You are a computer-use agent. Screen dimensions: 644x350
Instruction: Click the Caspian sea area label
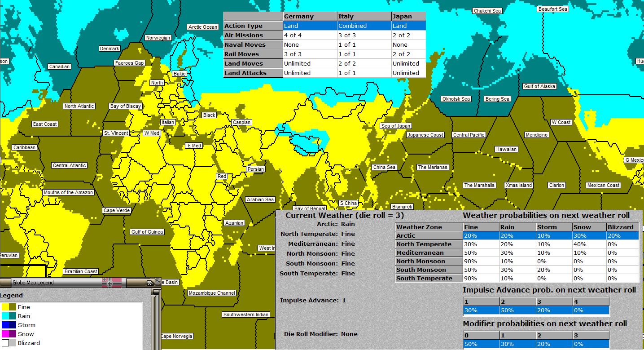coord(241,122)
